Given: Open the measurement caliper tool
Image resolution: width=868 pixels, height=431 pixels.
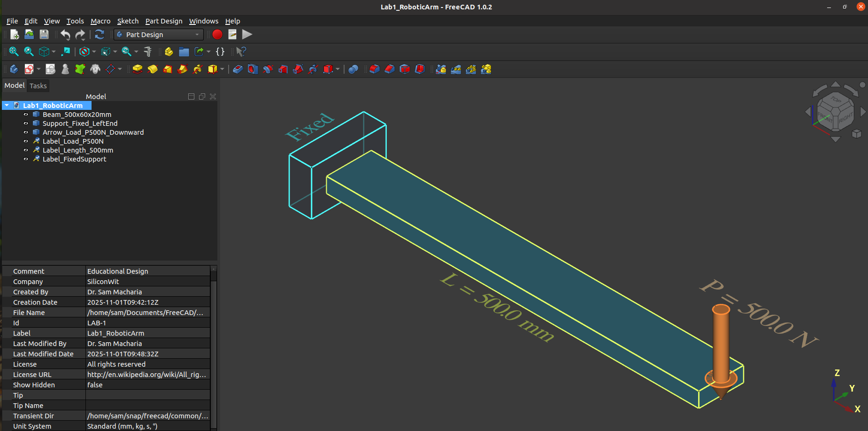Looking at the screenshot, I should point(148,52).
